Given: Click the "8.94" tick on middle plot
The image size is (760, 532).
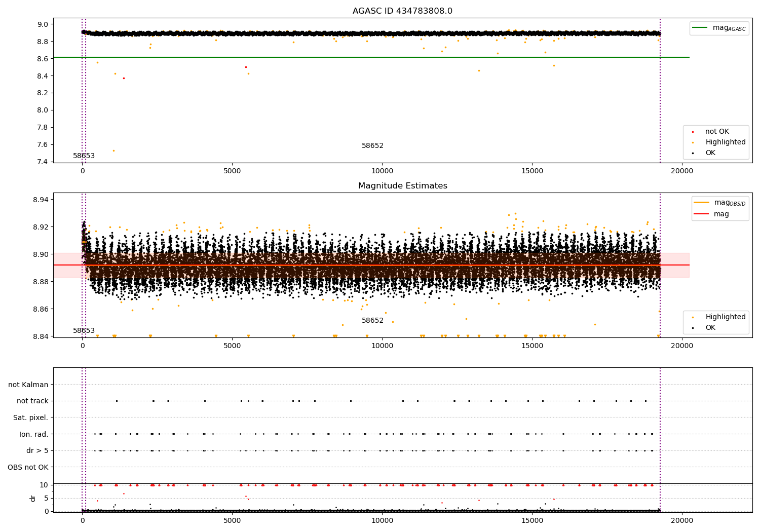Looking at the screenshot, I should (41, 200).
